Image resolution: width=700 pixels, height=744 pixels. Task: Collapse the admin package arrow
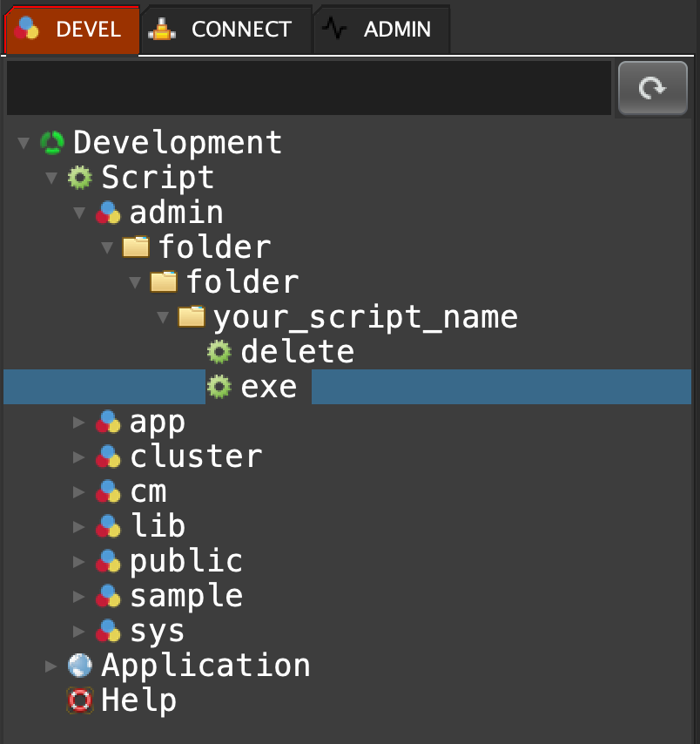79,213
